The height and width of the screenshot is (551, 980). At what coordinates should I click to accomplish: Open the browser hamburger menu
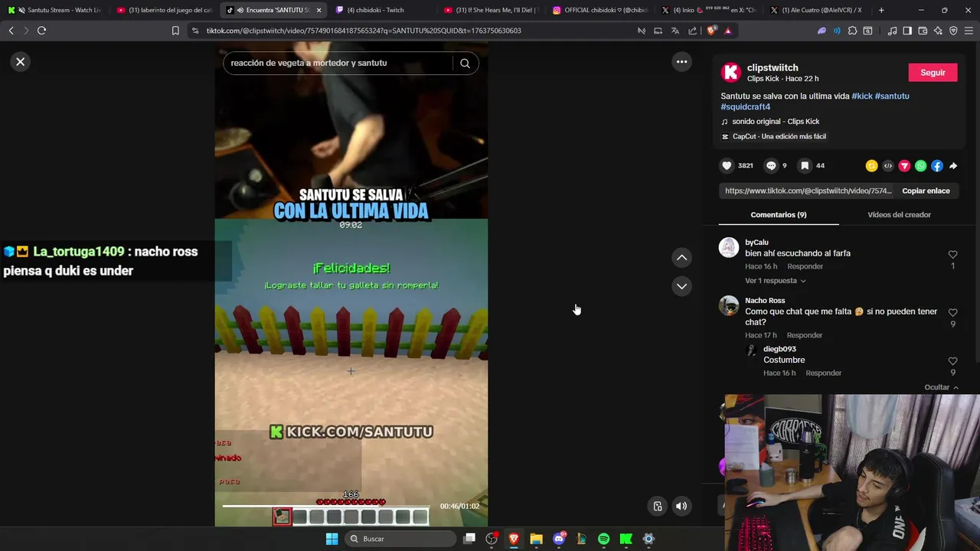[969, 31]
